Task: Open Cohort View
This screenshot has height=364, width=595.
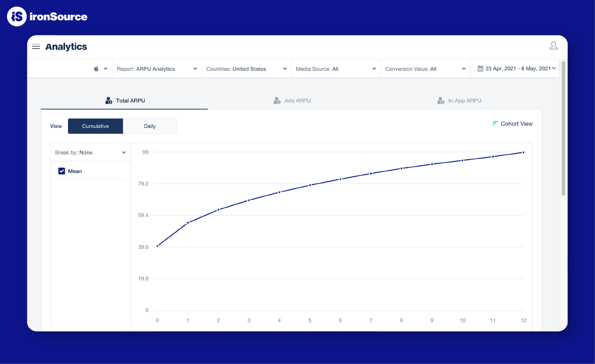Action: [x=516, y=124]
